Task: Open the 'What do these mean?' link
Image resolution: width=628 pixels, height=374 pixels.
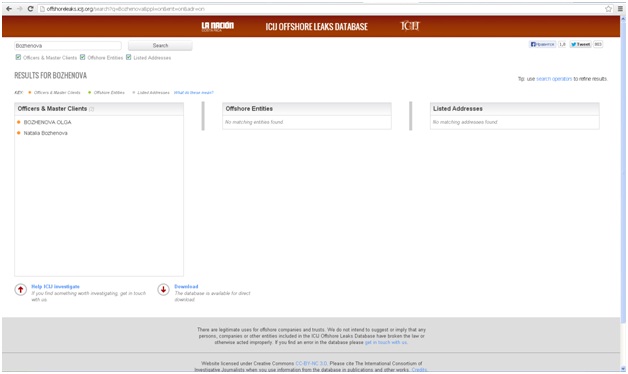Action: tap(194, 92)
